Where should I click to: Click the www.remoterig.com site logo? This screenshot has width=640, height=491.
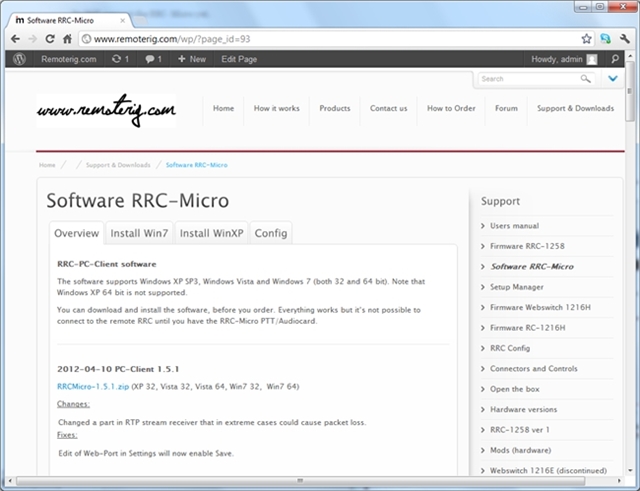click(106, 110)
